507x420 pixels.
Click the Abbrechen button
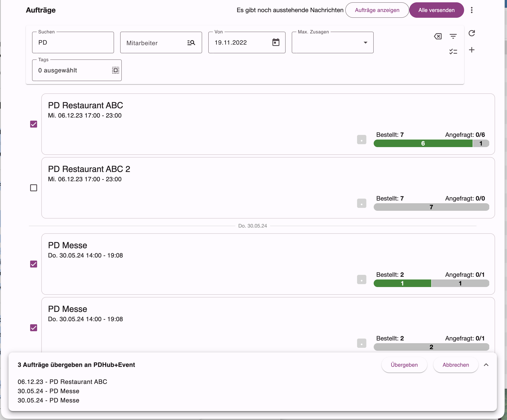point(456,365)
